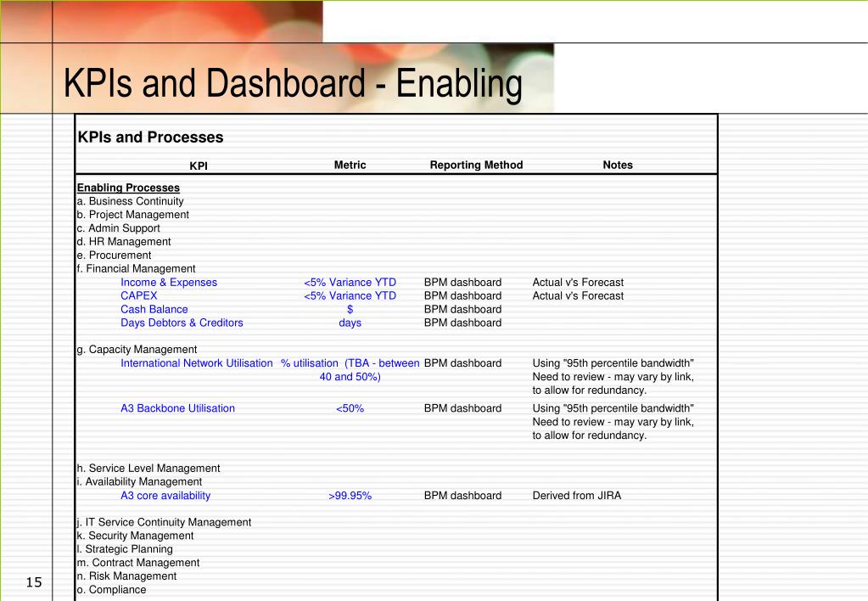Click row "j. IT Service Continuity Management"

(164, 522)
